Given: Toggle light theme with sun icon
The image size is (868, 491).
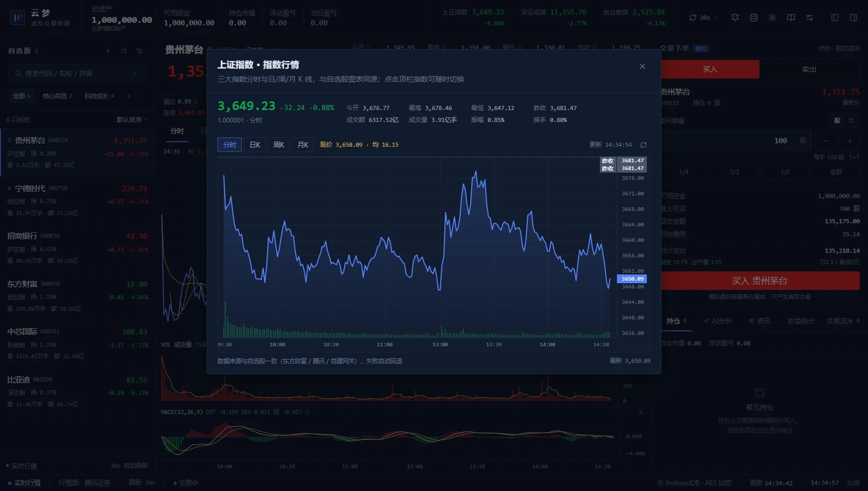Looking at the screenshot, I should pos(772,18).
